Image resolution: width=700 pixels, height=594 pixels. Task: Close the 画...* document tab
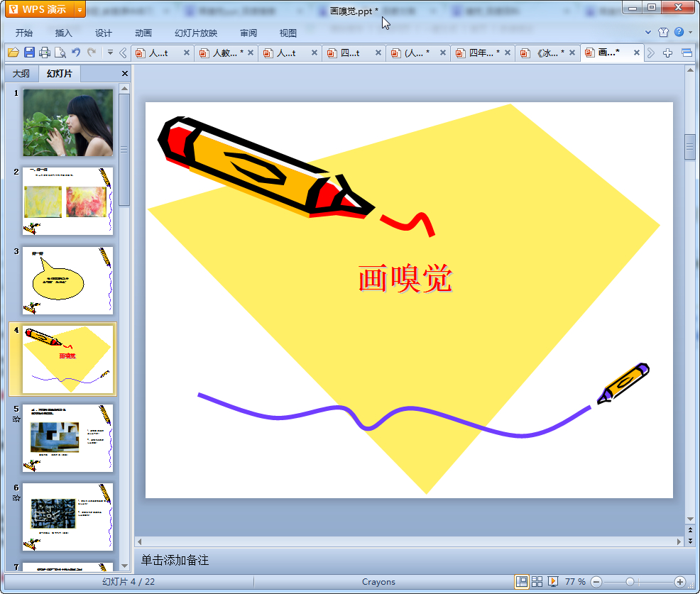click(637, 53)
